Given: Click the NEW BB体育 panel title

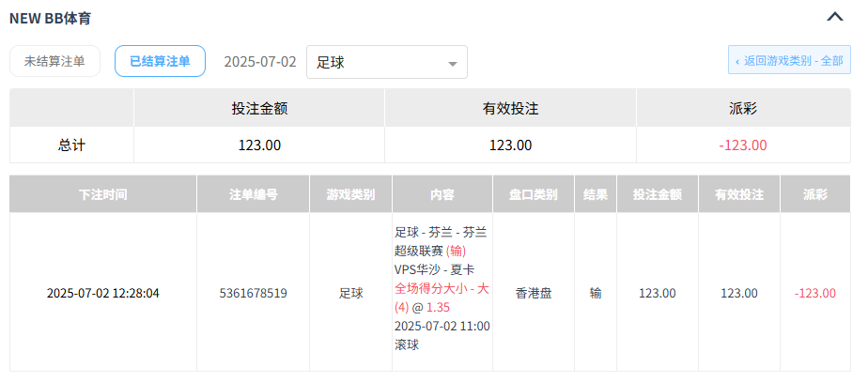Looking at the screenshot, I should (x=51, y=17).
